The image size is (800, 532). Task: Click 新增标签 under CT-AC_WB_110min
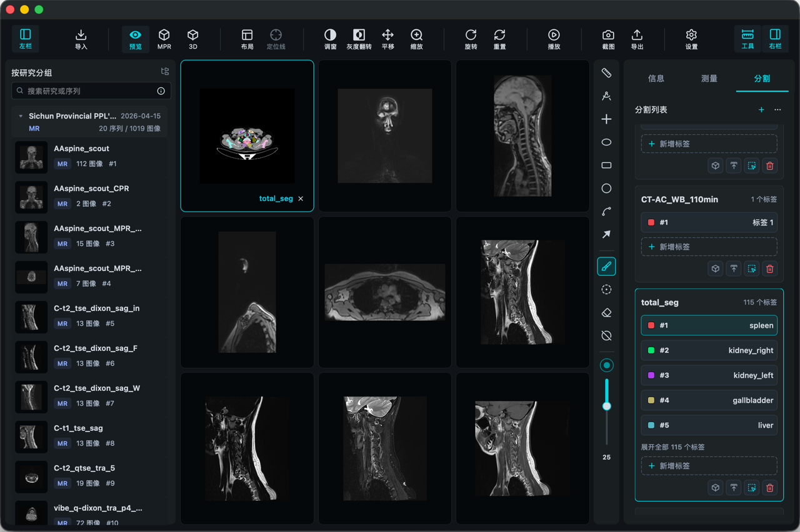tap(709, 247)
